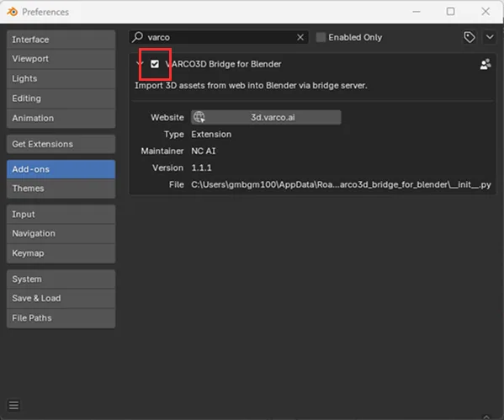The width and height of the screenshot is (504, 420).
Task: Open the Save & Load section
Action: pos(61,299)
